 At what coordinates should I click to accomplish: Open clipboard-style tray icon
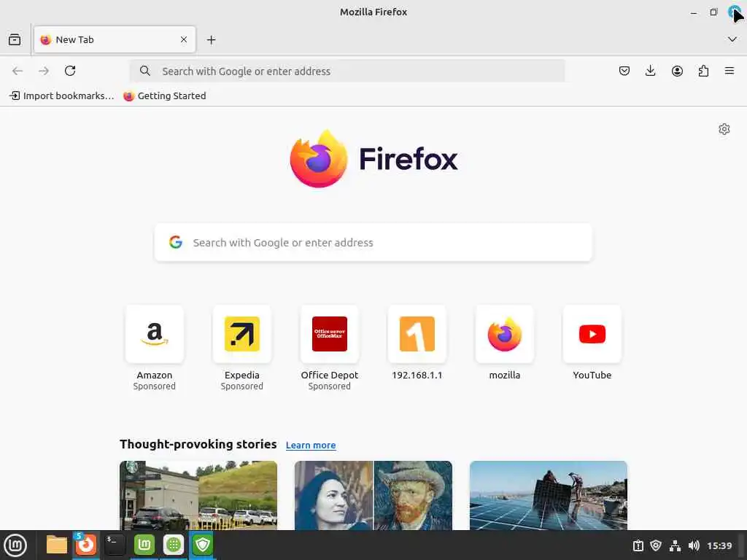[638, 545]
